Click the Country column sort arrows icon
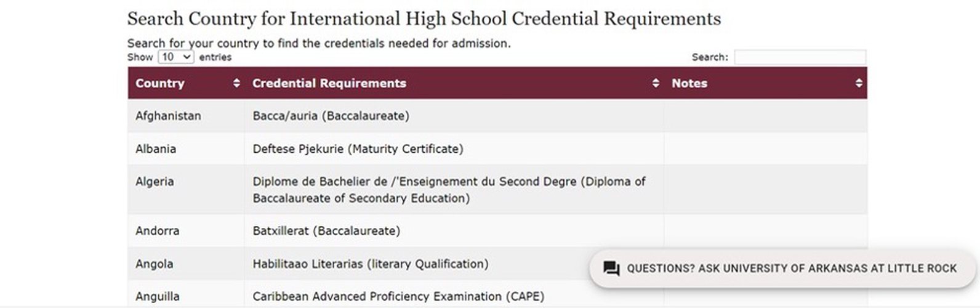980x308 pixels. pyautogui.click(x=236, y=83)
